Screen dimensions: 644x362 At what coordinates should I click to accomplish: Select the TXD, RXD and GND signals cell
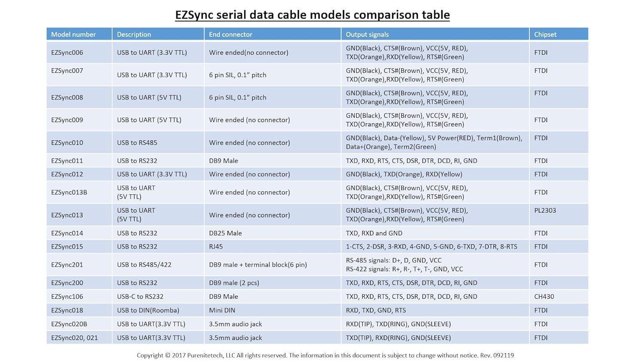point(374,233)
